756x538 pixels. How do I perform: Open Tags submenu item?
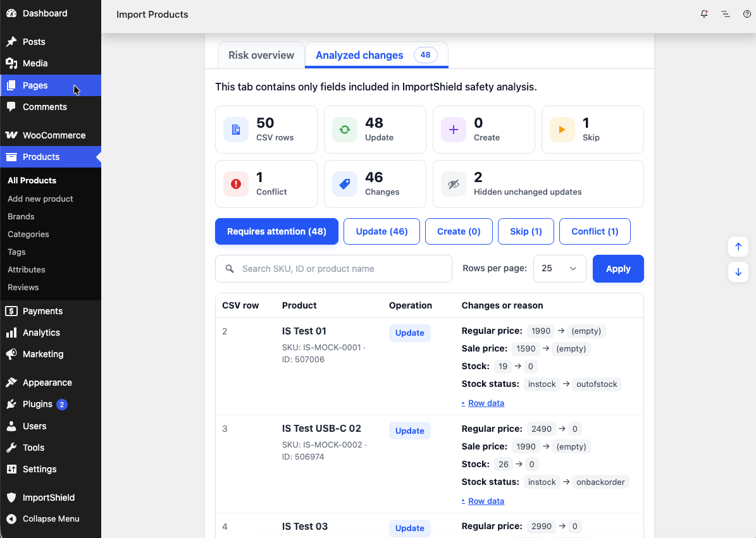coord(16,252)
